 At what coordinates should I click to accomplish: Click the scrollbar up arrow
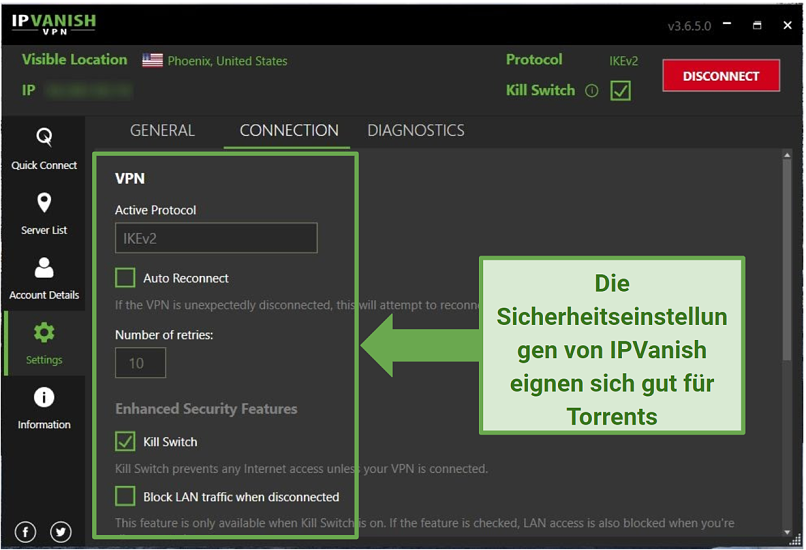pos(787,155)
